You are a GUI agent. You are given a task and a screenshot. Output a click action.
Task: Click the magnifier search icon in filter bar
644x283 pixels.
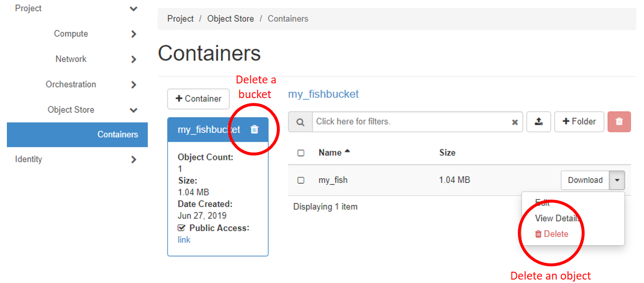click(300, 122)
